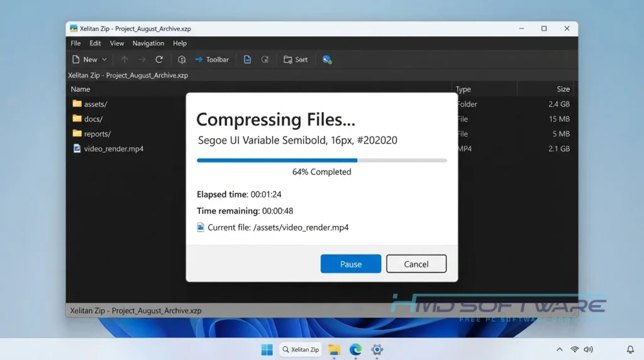Open the File menu
Image resolution: width=644 pixels, height=360 pixels.
click(x=75, y=43)
